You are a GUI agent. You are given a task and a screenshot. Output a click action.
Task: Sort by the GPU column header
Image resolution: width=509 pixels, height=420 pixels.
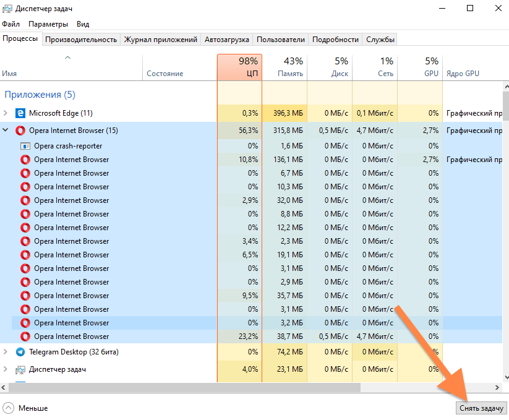click(x=420, y=67)
